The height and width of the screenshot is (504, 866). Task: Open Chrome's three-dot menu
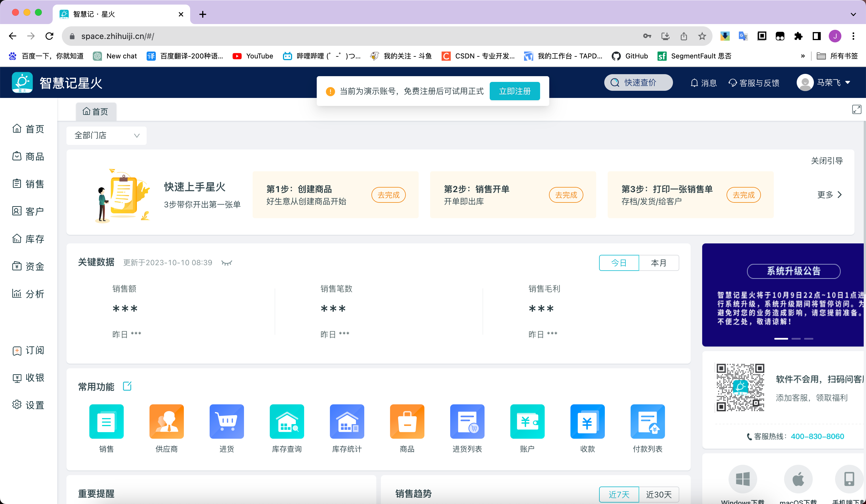pyautogui.click(x=853, y=36)
